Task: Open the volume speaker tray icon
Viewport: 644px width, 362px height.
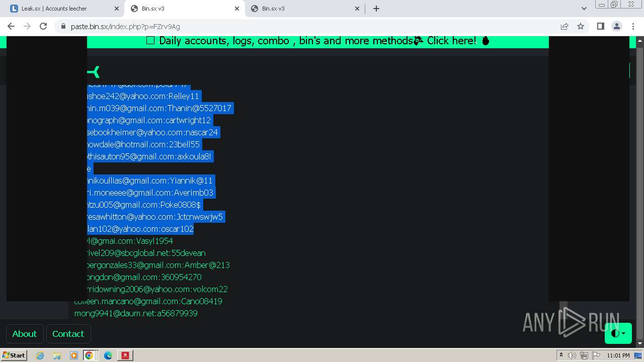Action: (572, 355)
